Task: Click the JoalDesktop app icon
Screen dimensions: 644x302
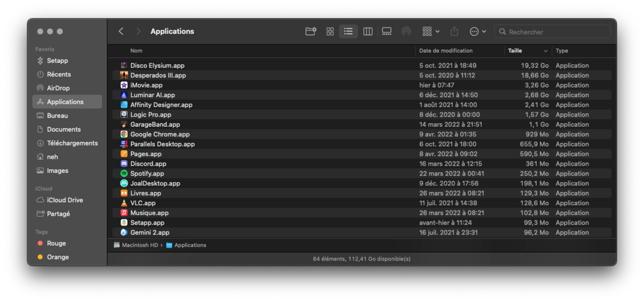Action: pos(124,183)
